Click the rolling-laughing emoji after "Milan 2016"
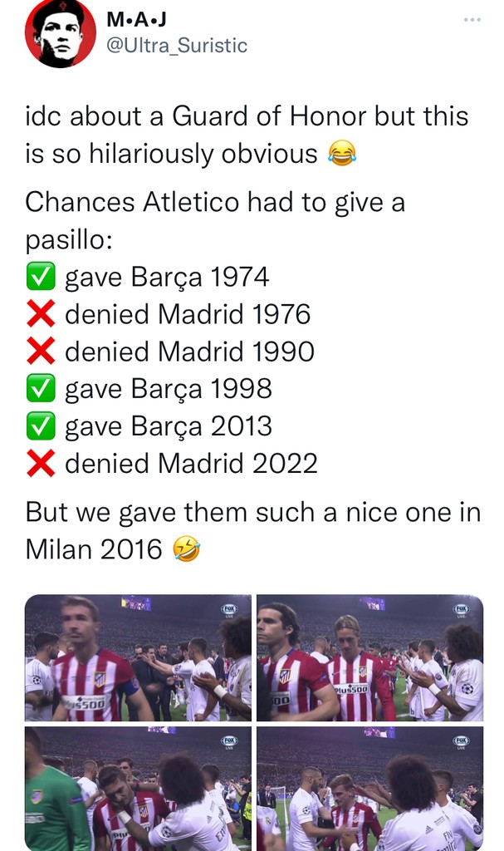This screenshot has width=504, height=851. click(x=187, y=549)
